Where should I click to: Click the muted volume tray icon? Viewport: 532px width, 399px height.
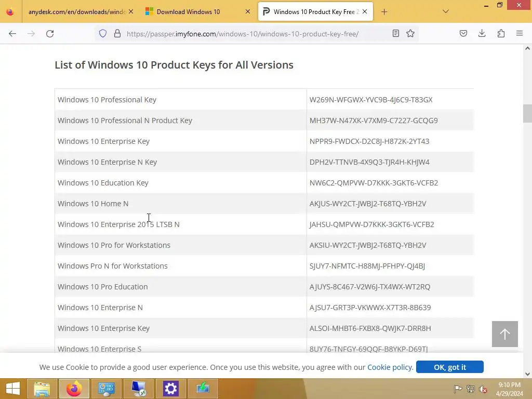point(483,389)
